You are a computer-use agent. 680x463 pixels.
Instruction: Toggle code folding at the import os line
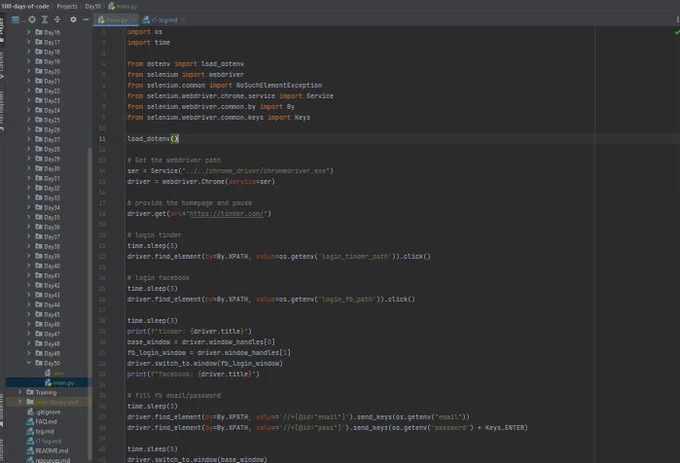click(124, 32)
